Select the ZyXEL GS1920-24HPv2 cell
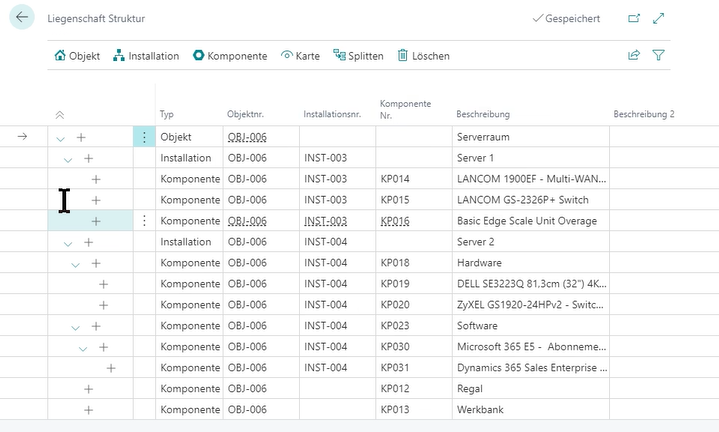 pyautogui.click(x=531, y=305)
